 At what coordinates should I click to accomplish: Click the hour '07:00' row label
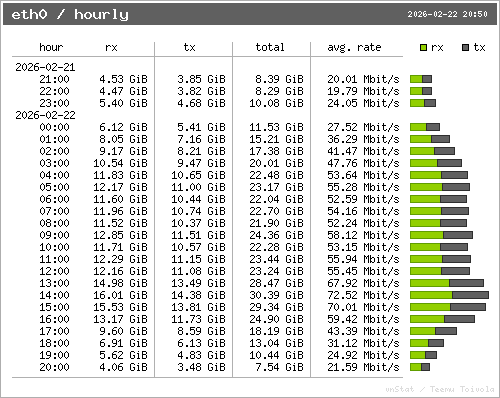pyautogui.click(x=54, y=211)
